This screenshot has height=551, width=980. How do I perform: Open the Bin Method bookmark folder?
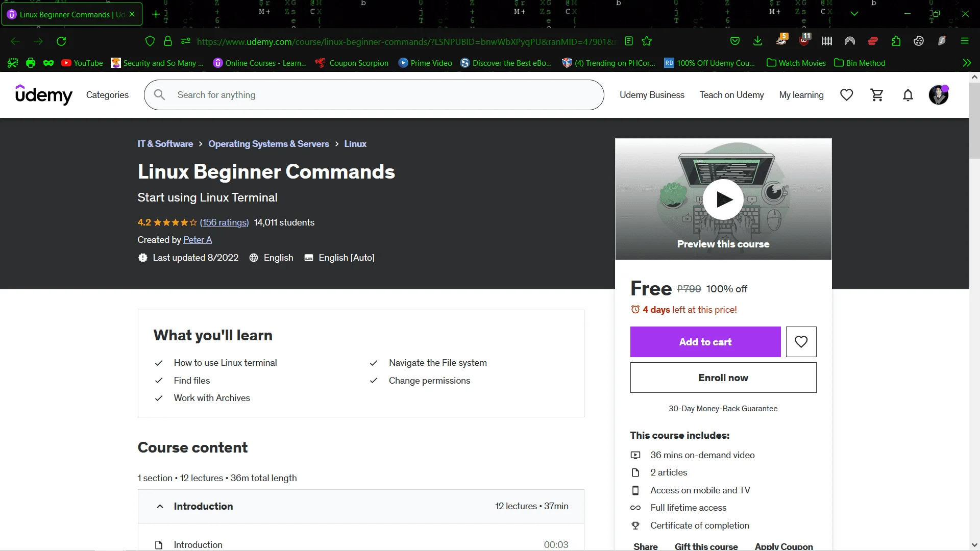pyautogui.click(x=860, y=63)
